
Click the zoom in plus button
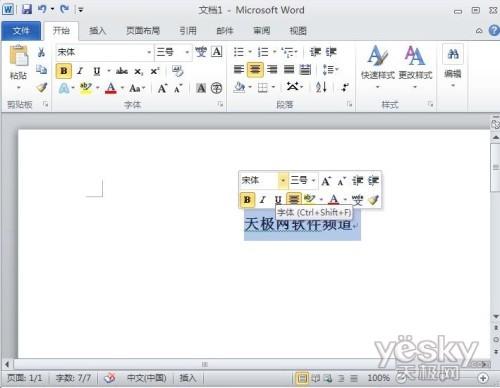483,378
